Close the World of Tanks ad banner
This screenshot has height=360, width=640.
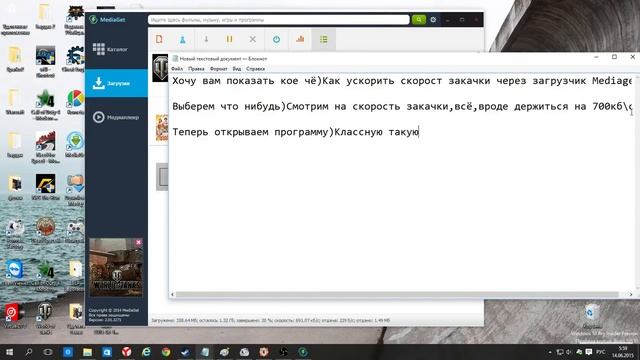tap(139, 242)
